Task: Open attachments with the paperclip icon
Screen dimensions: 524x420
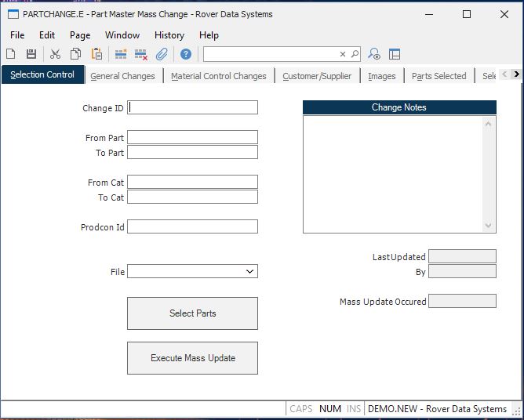Action: 162,54
